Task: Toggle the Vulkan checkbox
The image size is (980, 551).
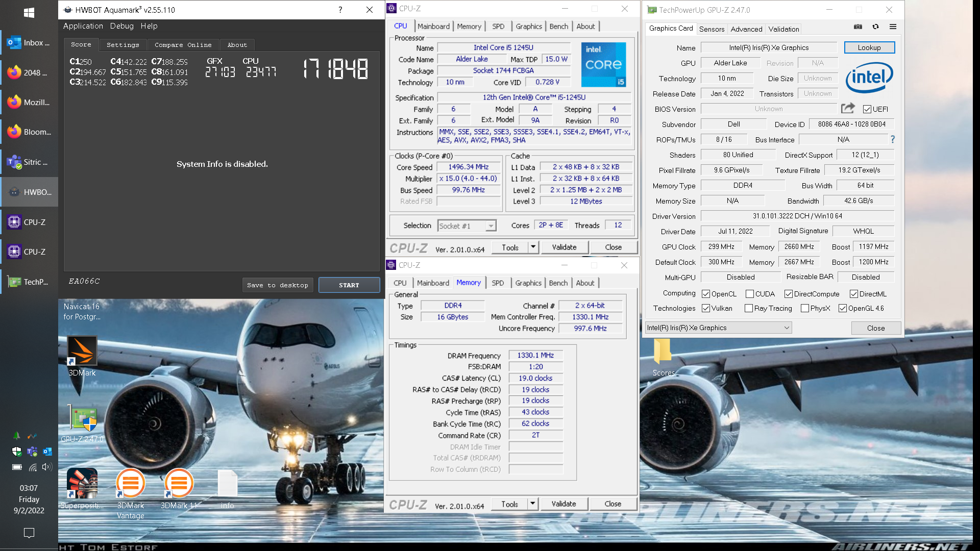Action: [x=706, y=308]
